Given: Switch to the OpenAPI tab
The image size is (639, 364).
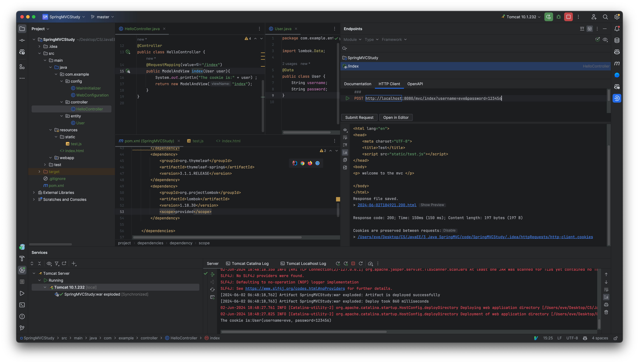Looking at the screenshot, I should click(x=415, y=84).
